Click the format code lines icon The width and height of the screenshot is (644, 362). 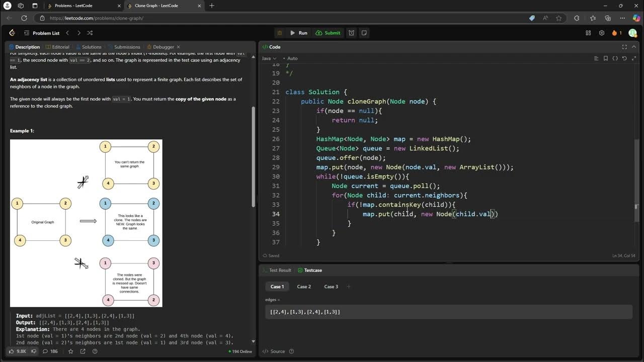pyautogui.click(x=596, y=58)
